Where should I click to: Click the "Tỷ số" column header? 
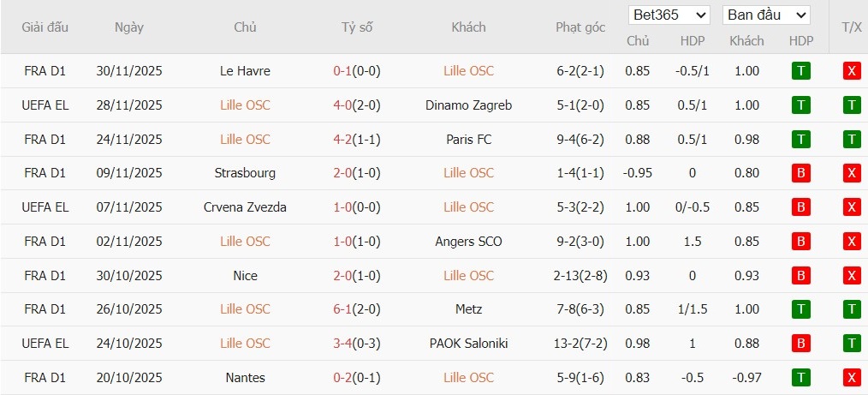357,27
